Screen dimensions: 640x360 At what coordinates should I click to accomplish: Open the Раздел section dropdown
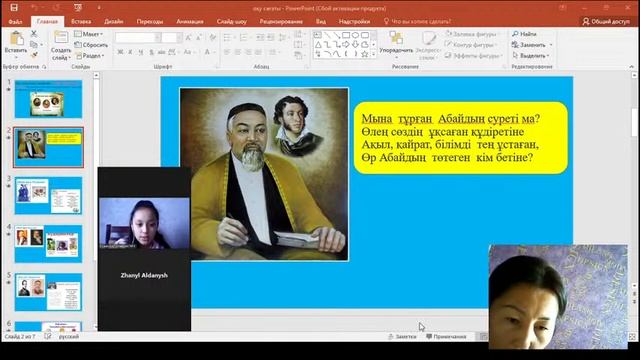coord(90,56)
